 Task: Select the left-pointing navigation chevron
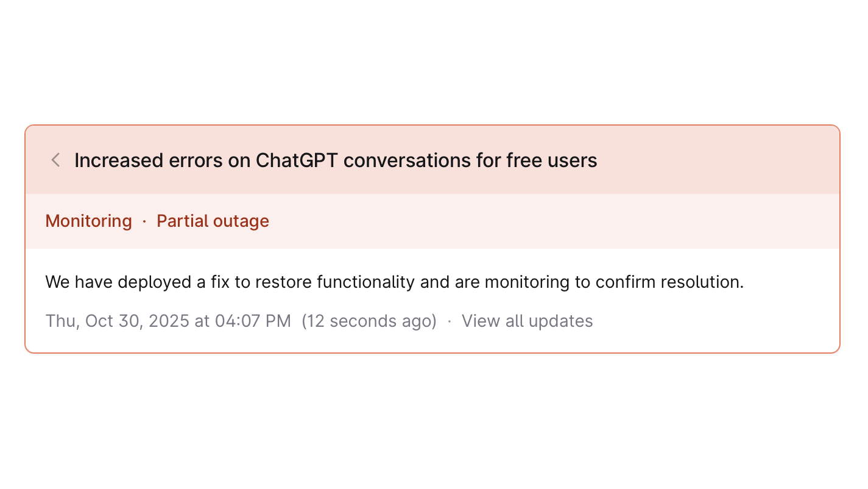tap(55, 160)
